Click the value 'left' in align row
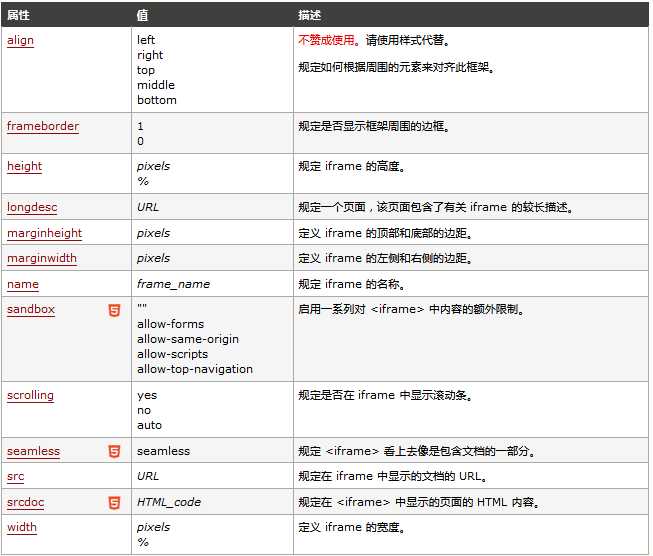 point(146,40)
